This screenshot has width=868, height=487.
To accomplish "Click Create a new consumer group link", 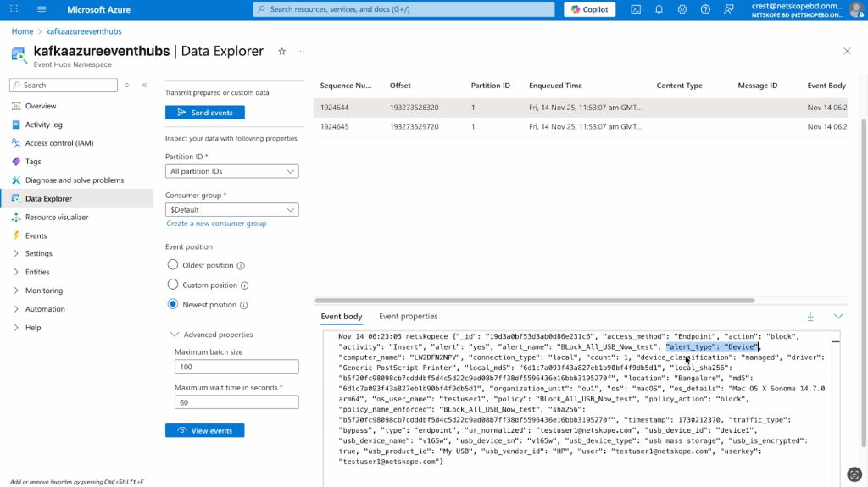I will (x=216, y=224).
